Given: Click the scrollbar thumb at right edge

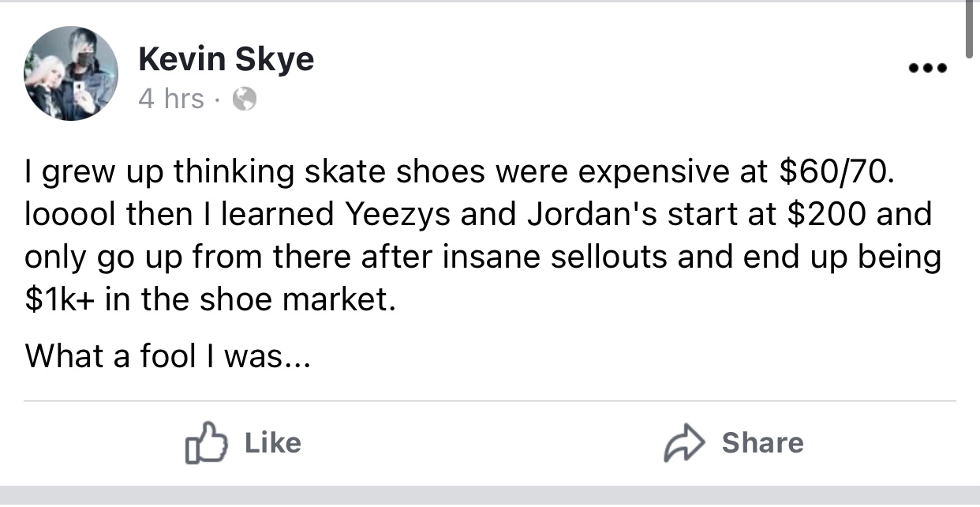Looking at the screenshot, I should (x=970, y=28).
